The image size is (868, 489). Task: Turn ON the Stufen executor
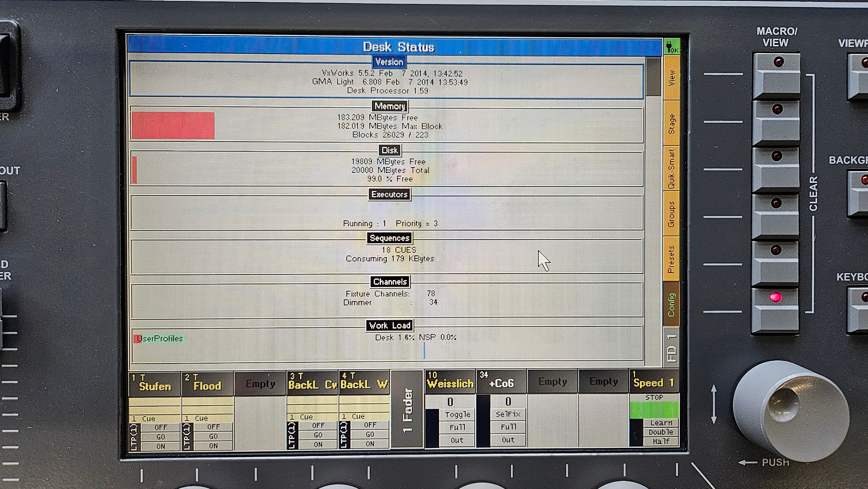click(161, 446)
